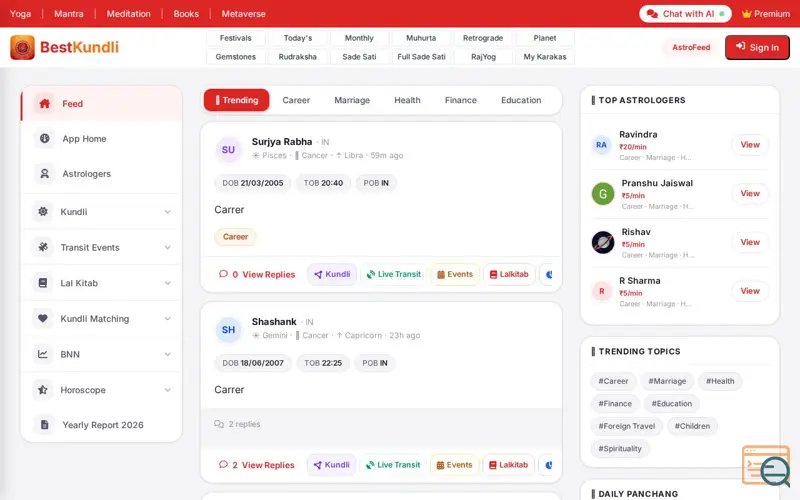Select the #Children trending topic
800x500 pixels.
(x=692, y=426)
